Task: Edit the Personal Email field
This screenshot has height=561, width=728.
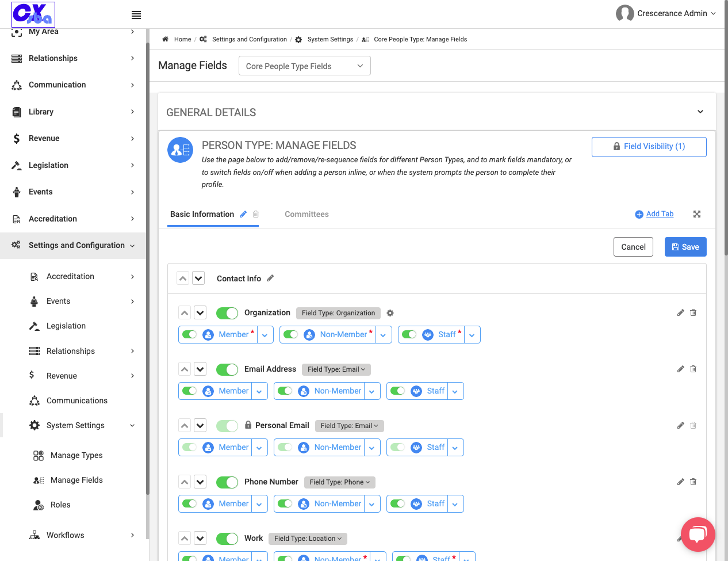Action: 680,425
